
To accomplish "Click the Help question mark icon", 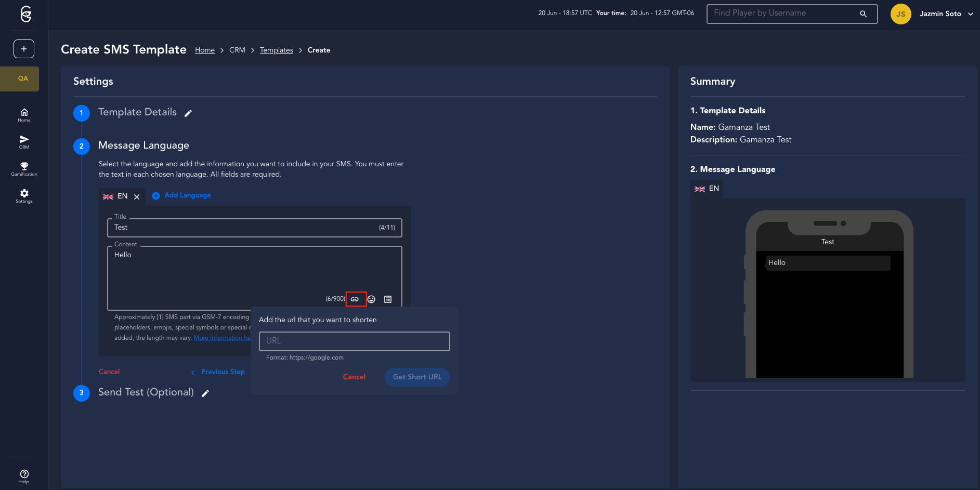I will click(24, 476).
